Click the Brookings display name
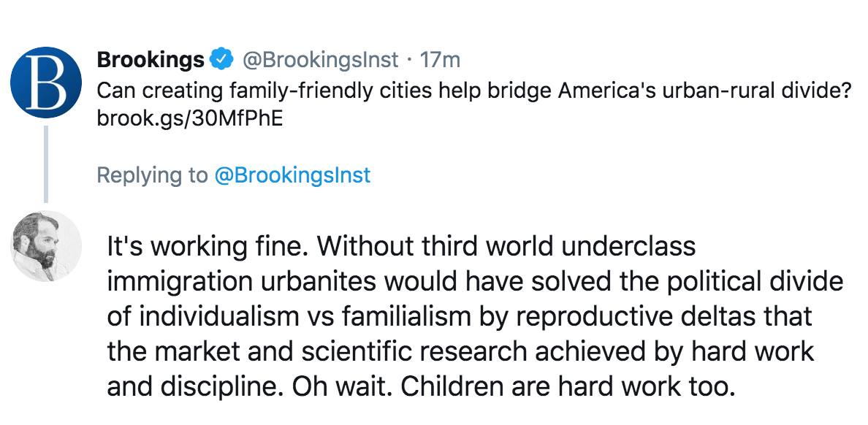The image size is (868, 425). [151, 59]
